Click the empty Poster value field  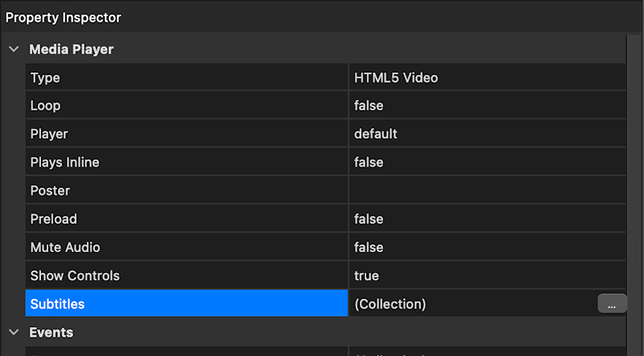[486, 191]
